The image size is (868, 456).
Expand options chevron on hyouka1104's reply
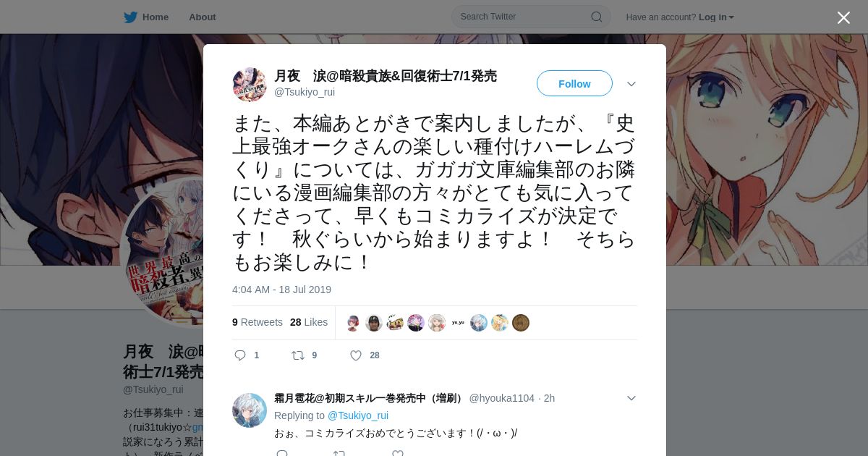pos(631,398)
